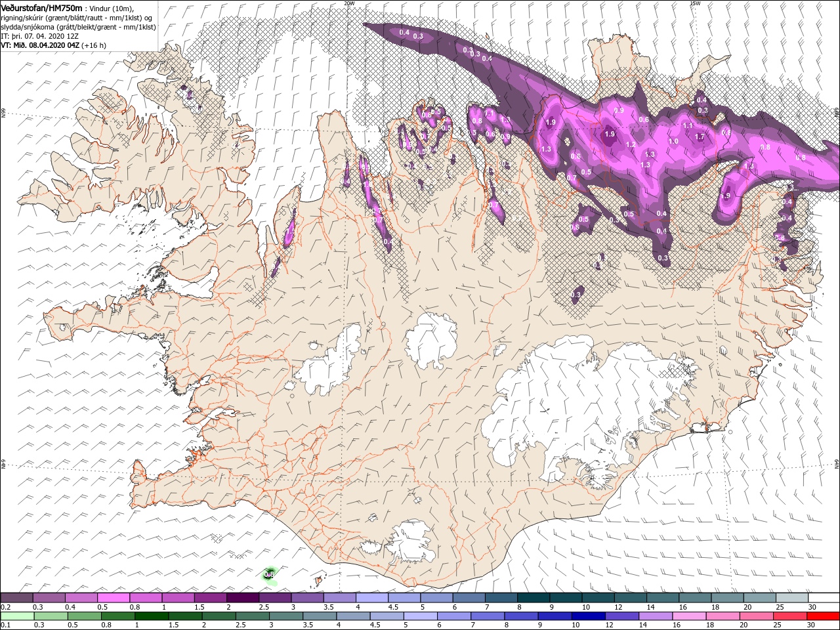Click the red rain legend swatch after 30
Image resolution: width=840 pixels, height=630 pixels.
point(824,616)
